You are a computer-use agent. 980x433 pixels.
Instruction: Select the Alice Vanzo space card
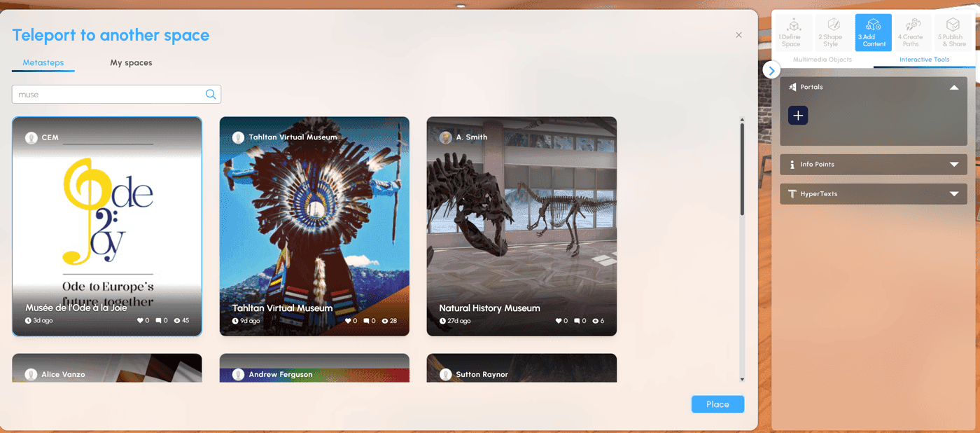tap(107, 368)
